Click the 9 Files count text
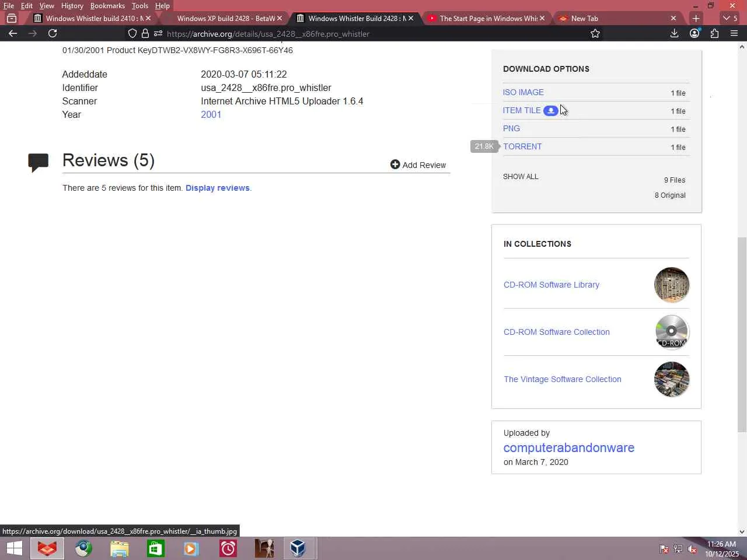 point(675,180)
